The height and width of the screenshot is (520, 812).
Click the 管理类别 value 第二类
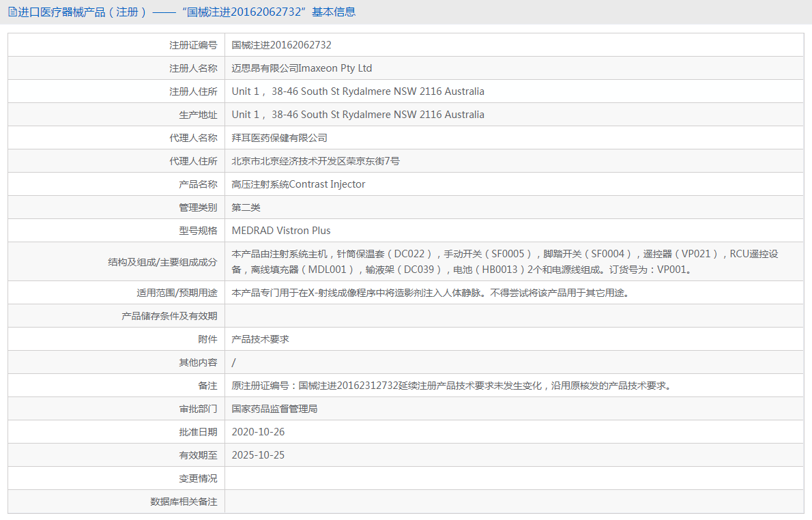click(246, 207)
